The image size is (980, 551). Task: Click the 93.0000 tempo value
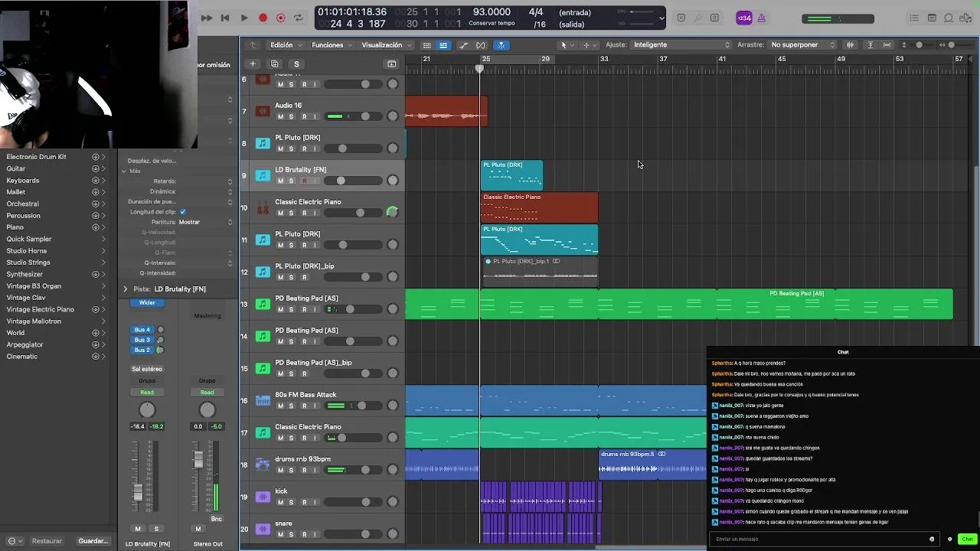coord(492,12)
